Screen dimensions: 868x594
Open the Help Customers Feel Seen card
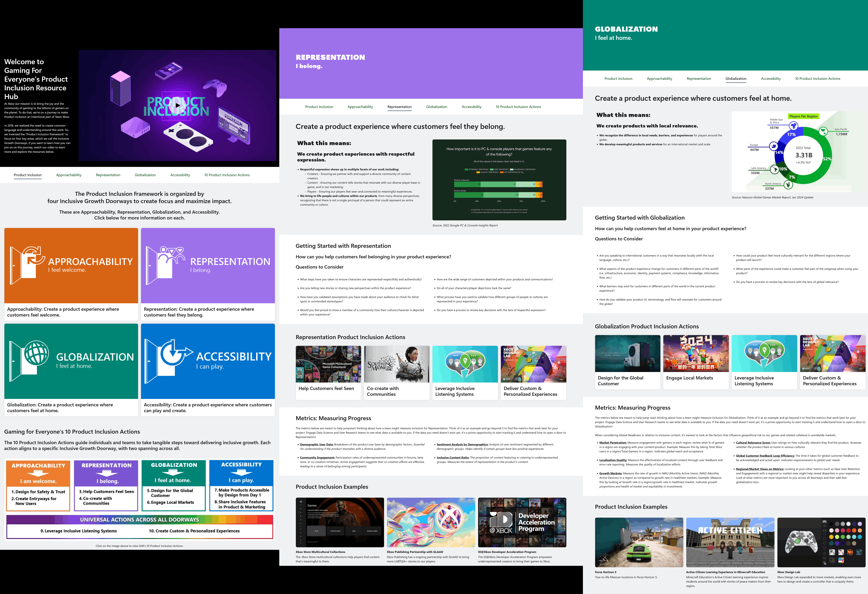click(328, 373)
